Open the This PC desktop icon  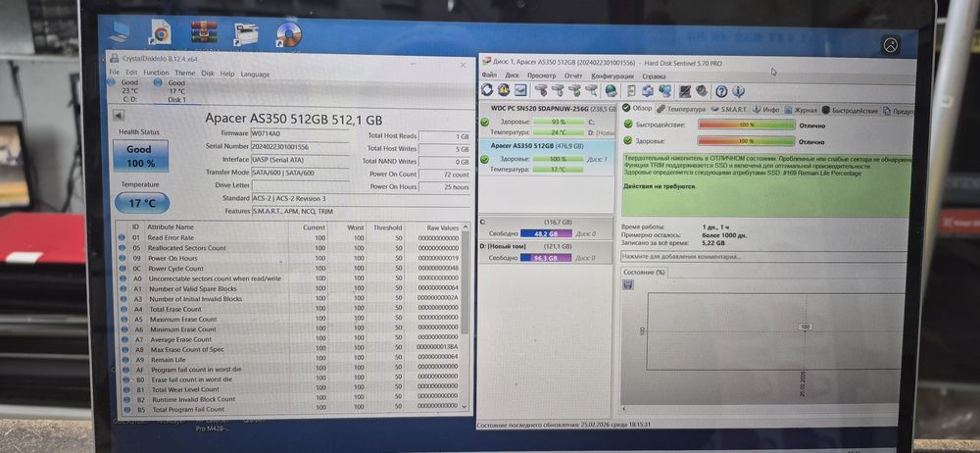point(119,31)
